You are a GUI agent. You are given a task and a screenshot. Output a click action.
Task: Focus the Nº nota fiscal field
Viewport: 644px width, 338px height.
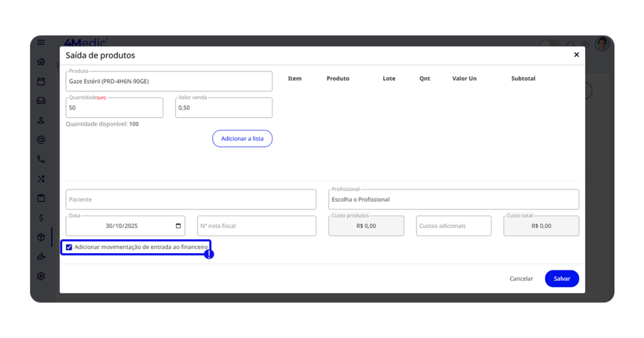tap(256, 226)
